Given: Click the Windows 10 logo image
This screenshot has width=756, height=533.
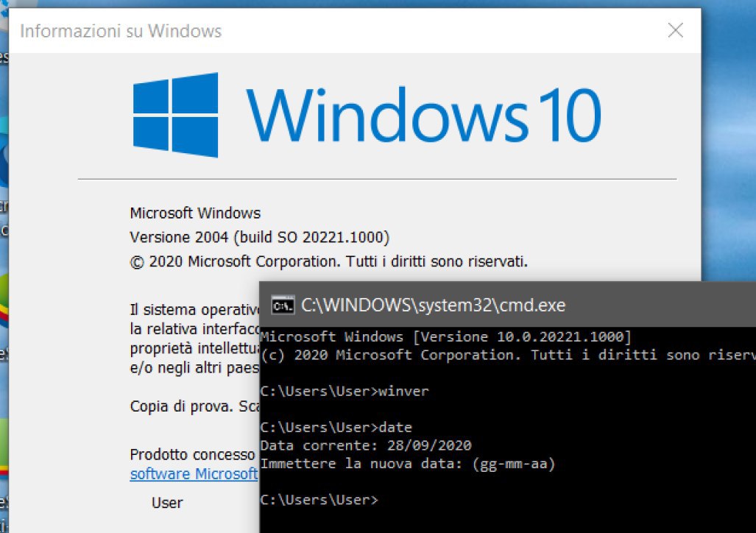Looking at the screenshot, I should click(367, 116).
